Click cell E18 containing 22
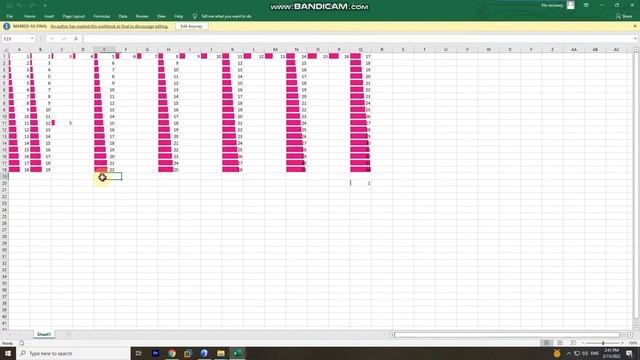This screenshot has width=640, height=360. (104, 169)
